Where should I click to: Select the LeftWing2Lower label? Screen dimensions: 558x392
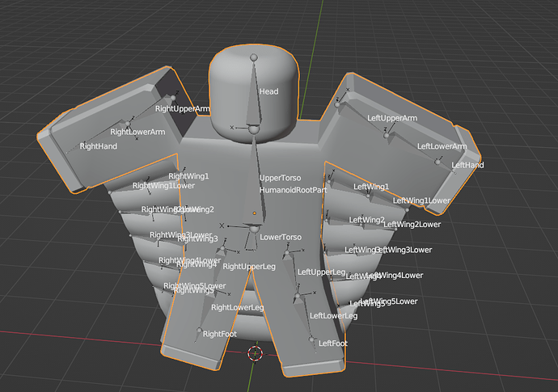click(x=412, y=225)
